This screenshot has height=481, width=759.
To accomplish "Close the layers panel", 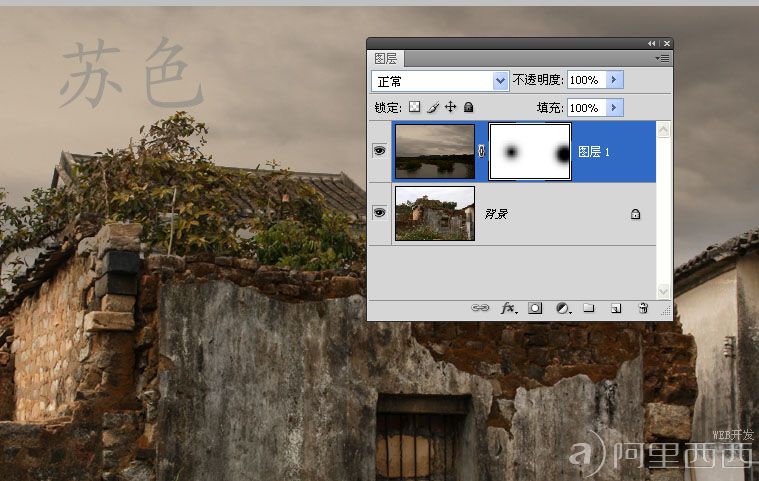I will (x=667, y=44).
